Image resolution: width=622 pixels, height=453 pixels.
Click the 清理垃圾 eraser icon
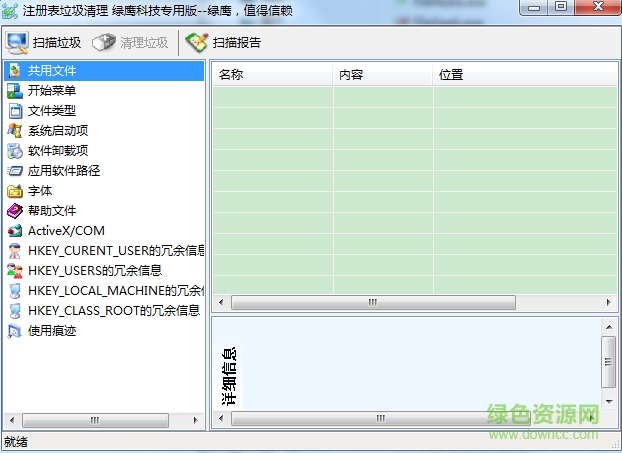coord(104,42)
